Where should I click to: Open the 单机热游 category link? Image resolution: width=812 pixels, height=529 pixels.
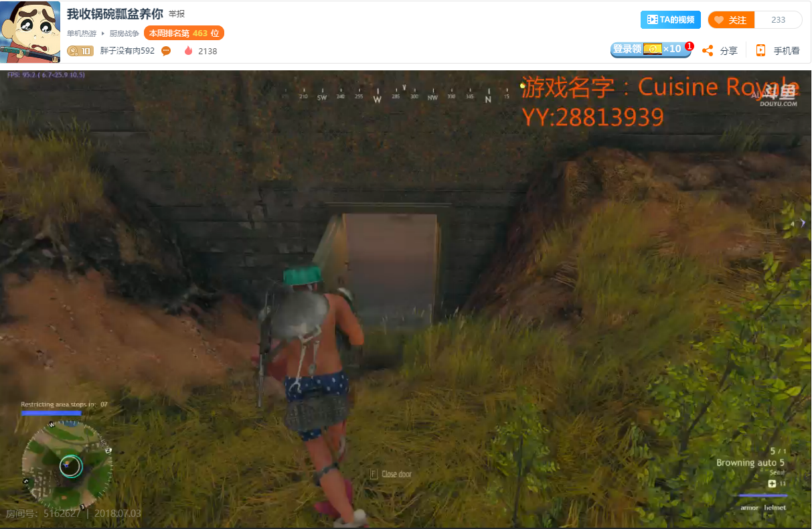coord(82,33)
